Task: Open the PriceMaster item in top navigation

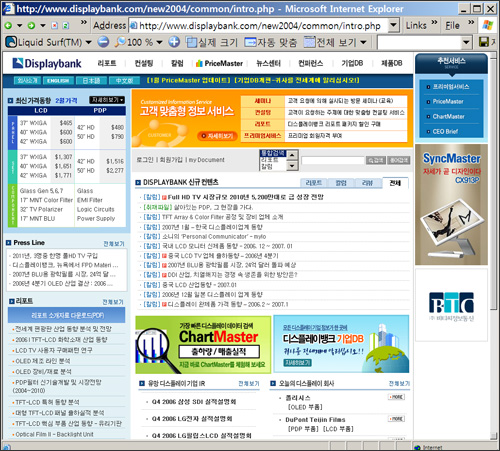Action: coord(219,63)
